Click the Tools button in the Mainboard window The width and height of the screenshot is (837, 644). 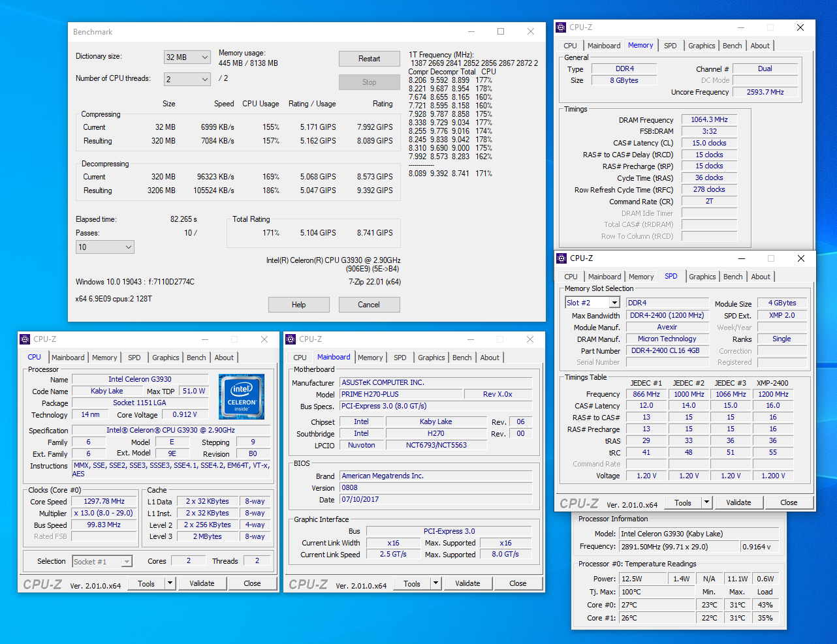pyautogui.click(x=412, y=583)
